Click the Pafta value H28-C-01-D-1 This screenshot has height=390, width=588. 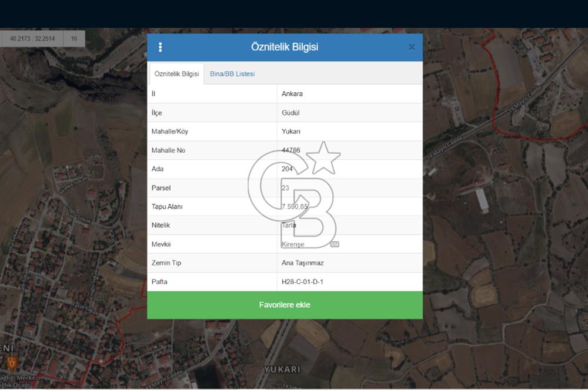302,282
